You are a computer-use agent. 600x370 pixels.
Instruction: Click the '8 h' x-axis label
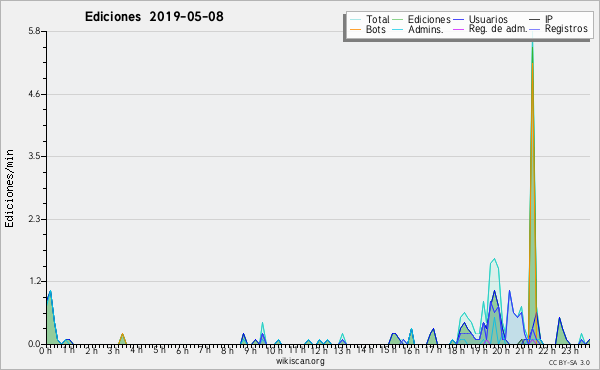227,350
